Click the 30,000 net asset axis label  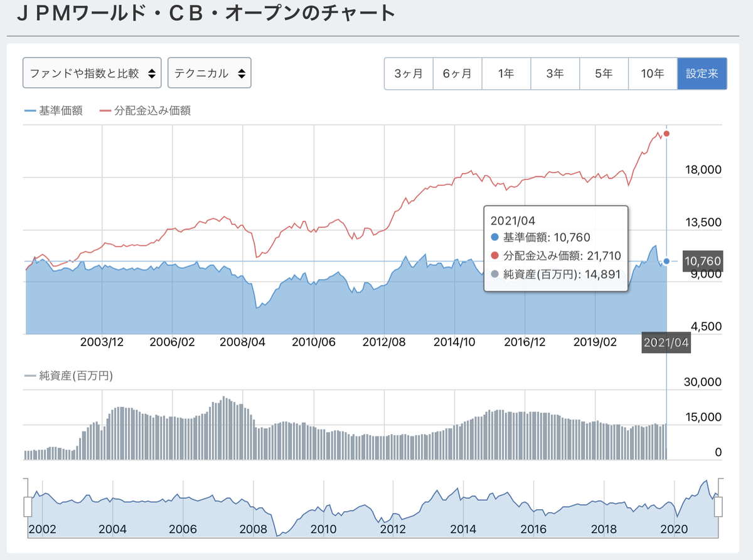click(703, 382)
